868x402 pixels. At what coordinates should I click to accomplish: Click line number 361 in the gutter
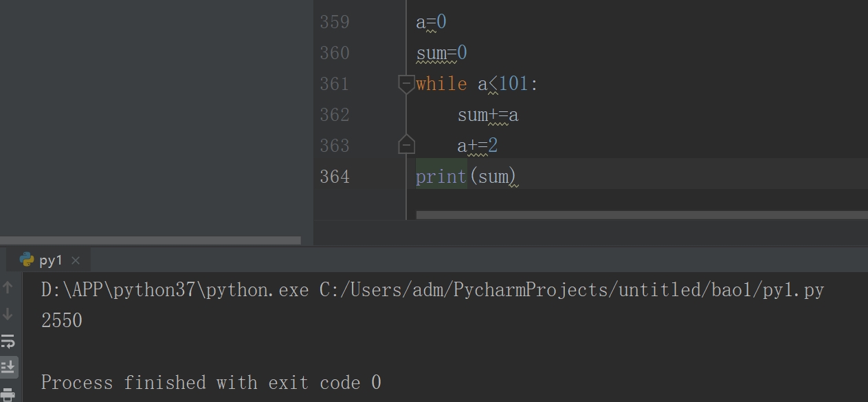335,84
